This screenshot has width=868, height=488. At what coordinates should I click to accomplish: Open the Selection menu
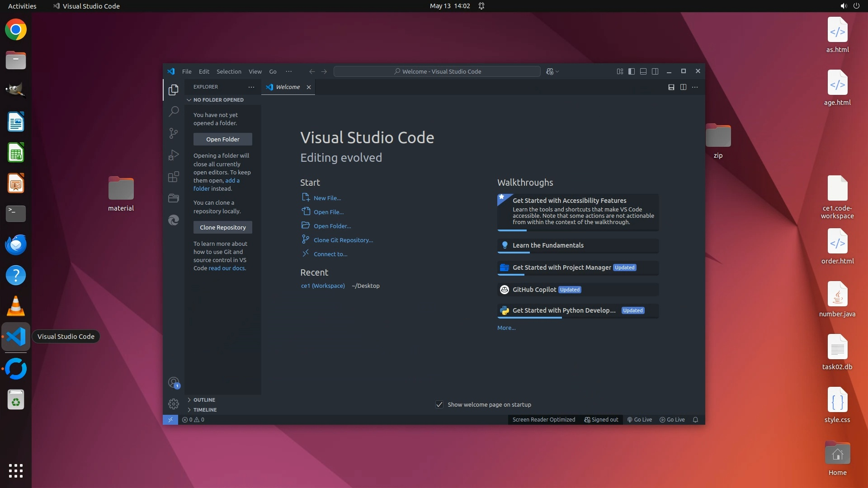click(229, 71)
